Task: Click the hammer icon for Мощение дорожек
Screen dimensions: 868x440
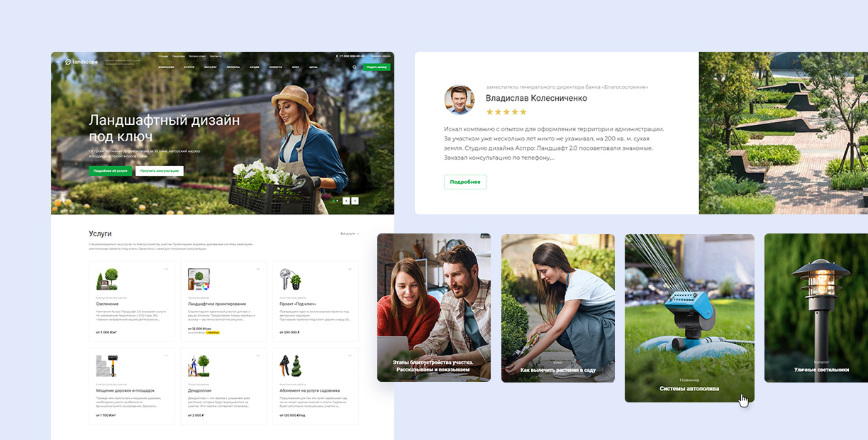Action: pyautogui.click(x=106, y=365)
